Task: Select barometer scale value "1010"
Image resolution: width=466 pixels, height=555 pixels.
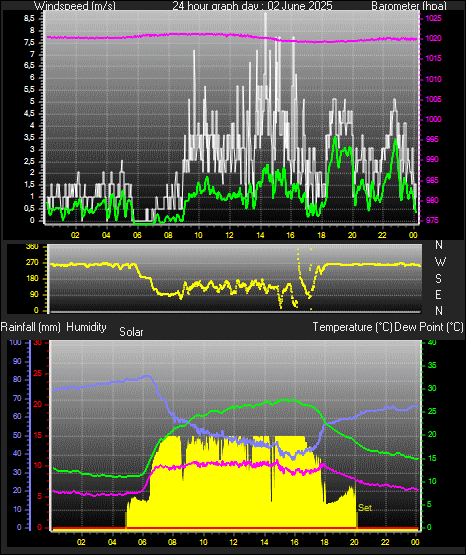Action: point(433,79)
